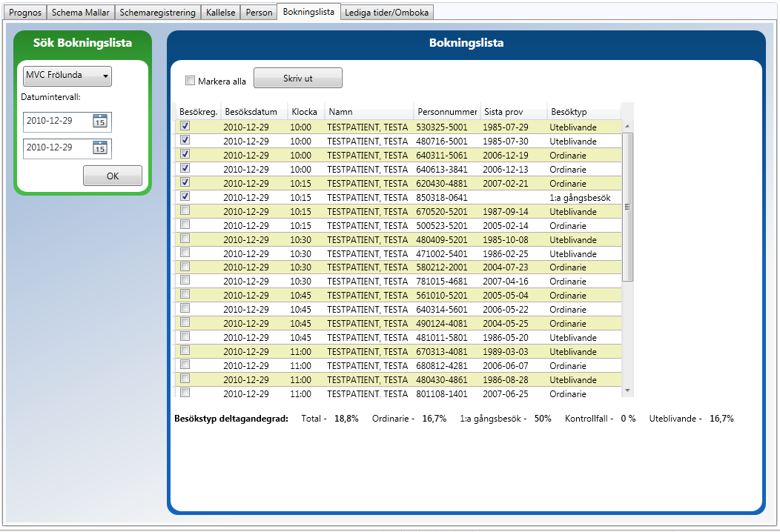Screen dimensions: 780x532
Task: Select the row with personnummer 801108-1401
Action: pos(441,394)
